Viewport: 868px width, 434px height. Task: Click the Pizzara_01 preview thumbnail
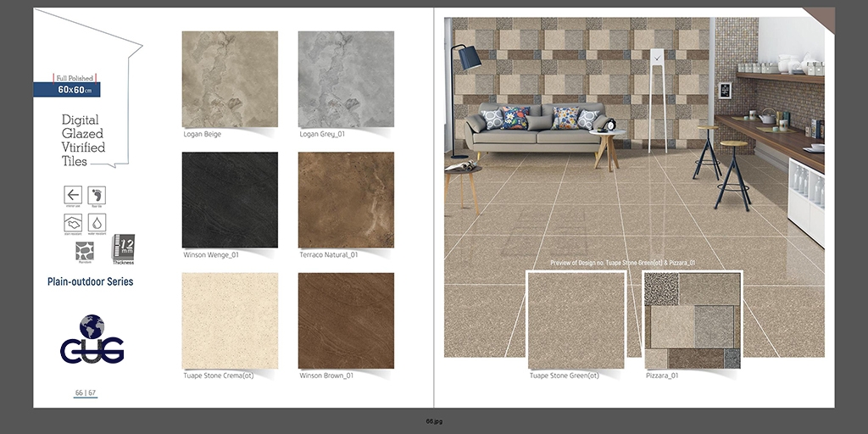(692, 320)
